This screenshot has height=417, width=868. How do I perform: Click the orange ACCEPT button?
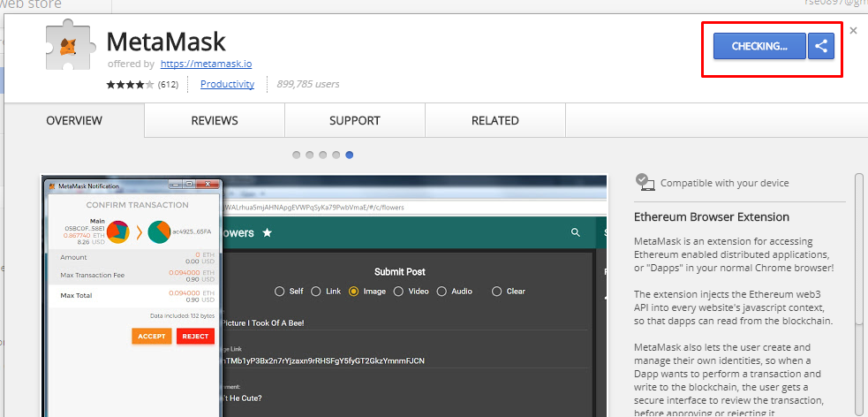click(x=152, y=336)
